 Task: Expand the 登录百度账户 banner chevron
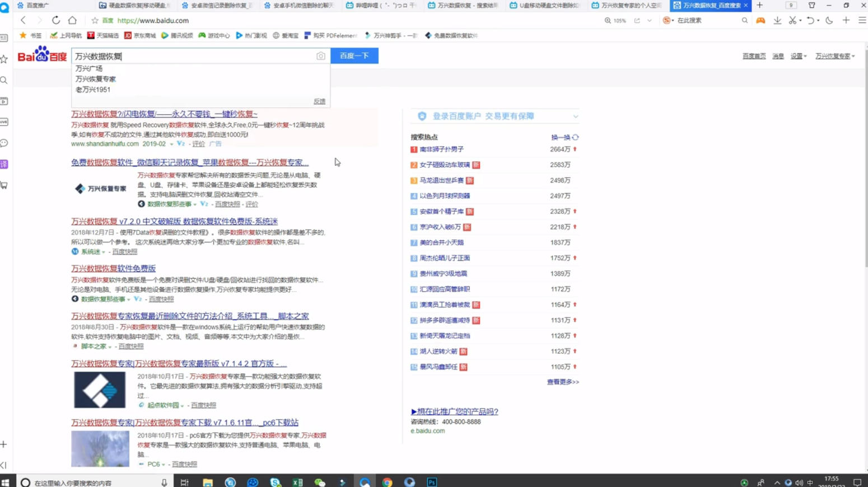(x=575, y=116)
